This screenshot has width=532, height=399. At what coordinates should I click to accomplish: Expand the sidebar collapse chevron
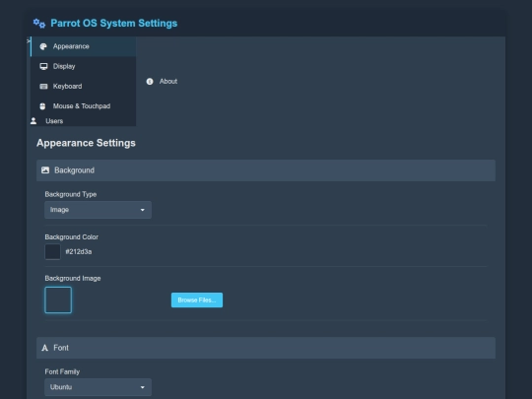pyautogui.click(x=29, y=40)
